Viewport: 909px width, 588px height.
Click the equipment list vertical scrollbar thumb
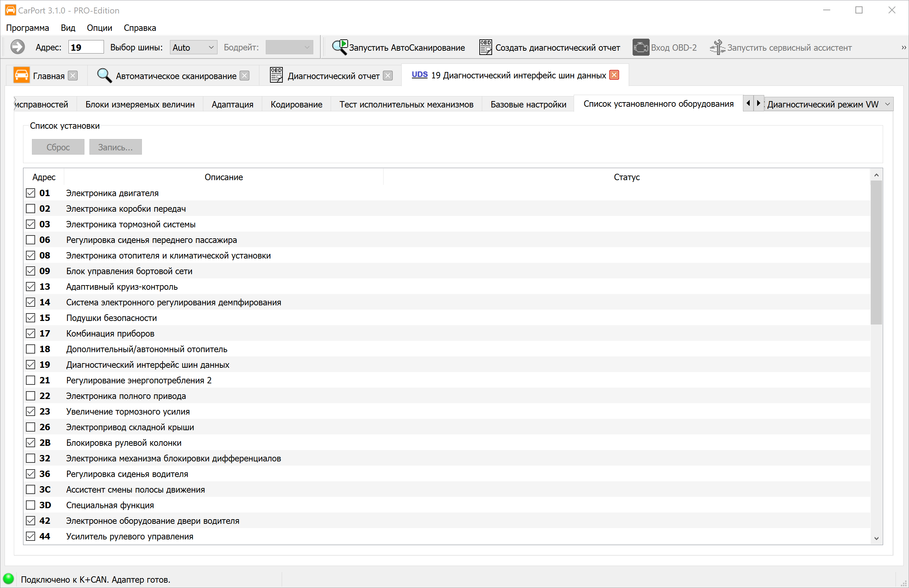[x=876, y=252]
